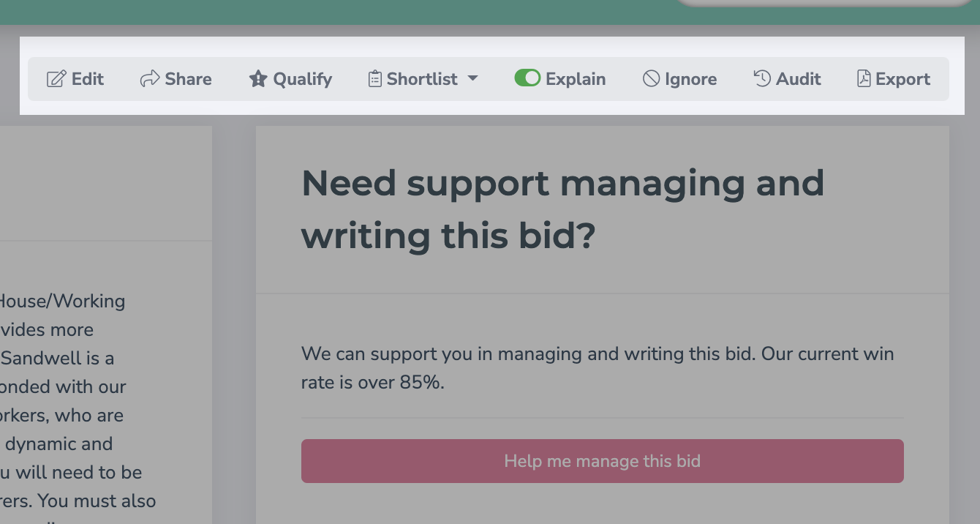
Task: Click the clipboard Shortlist icon
Action: tap(374, 79)
